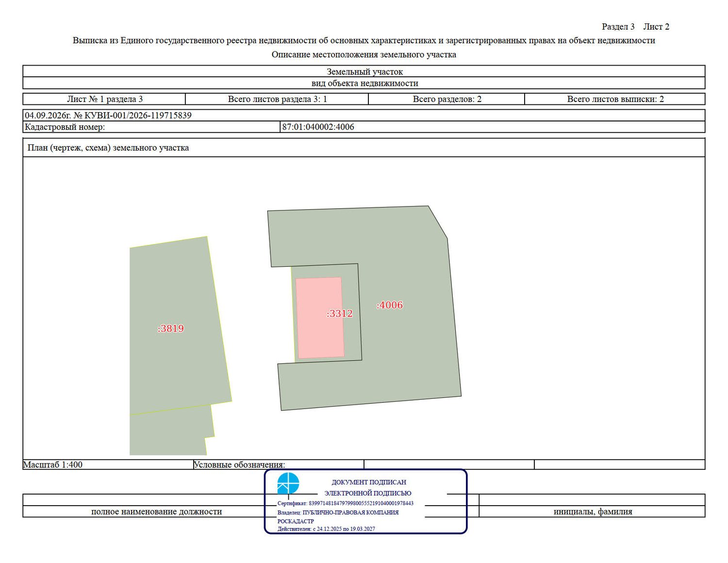Click the "Лист 2" text in the header

[x=656, y=27]
